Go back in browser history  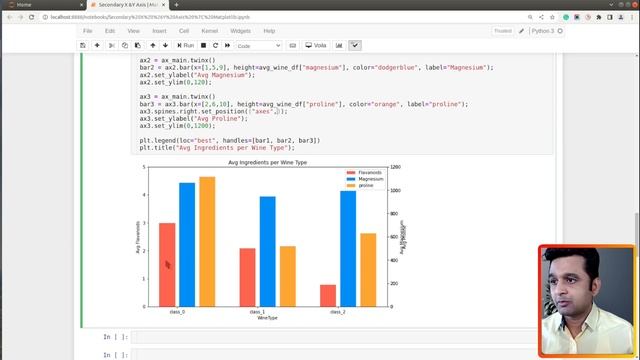pyautogui.click(x=10, y=17)
